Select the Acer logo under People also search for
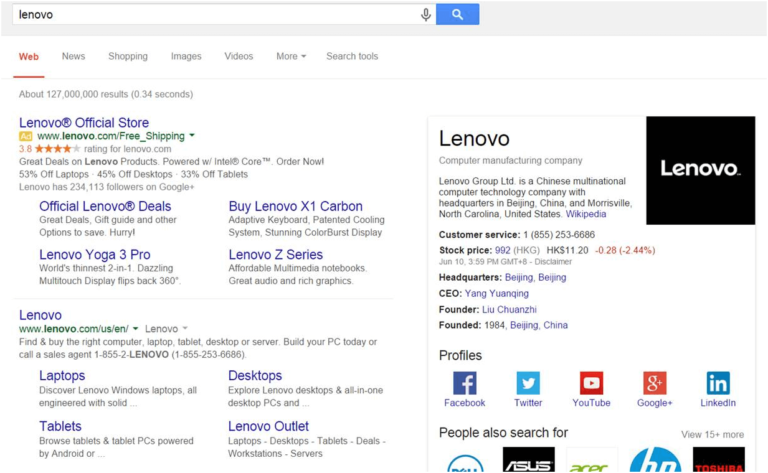The image size is (768, 473). (592, 459)
